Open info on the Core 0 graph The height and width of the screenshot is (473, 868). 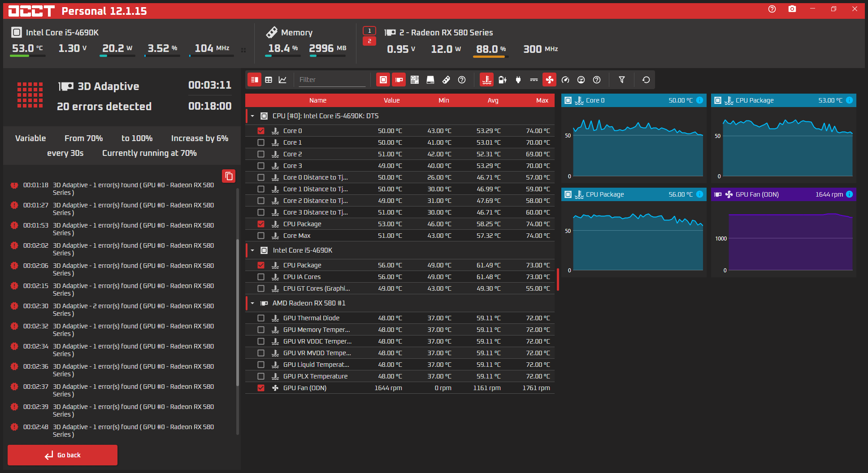(699, 100)
